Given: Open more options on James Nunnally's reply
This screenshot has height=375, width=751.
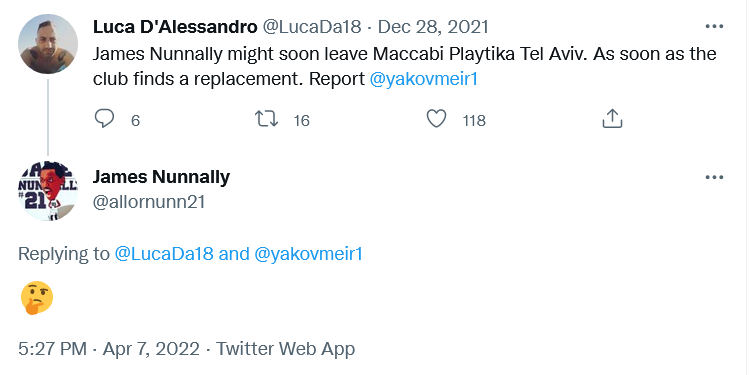Looking at the screenshot, I should (x=714, y=178).
